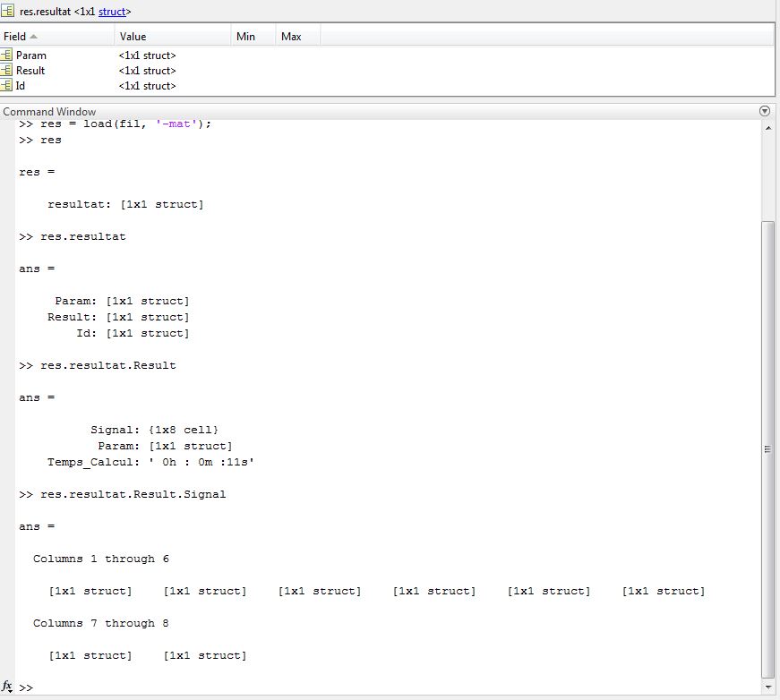780x700 pixels.
Task: Click 'Columns 7 through 8' text
Action: (x=101, y=623)
